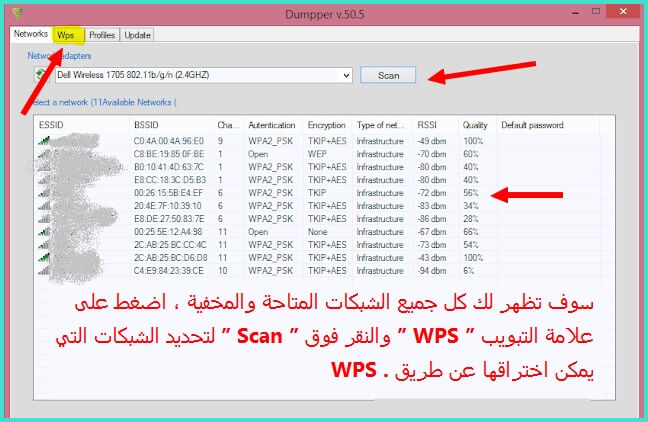Click signal icon of the C0:4A:00:4A:96:E0 row

[x=44, y=141]
